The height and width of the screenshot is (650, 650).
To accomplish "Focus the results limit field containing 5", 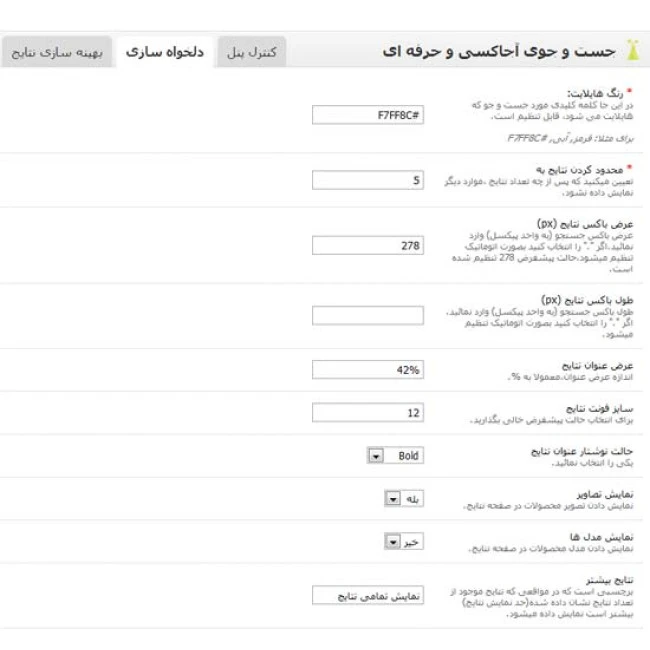I will (368, 180).
